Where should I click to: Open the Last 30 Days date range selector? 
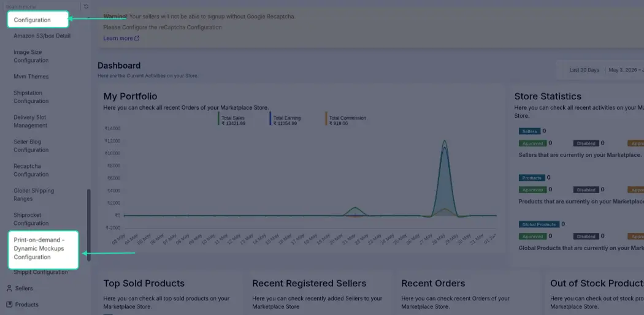pos(584,70)
